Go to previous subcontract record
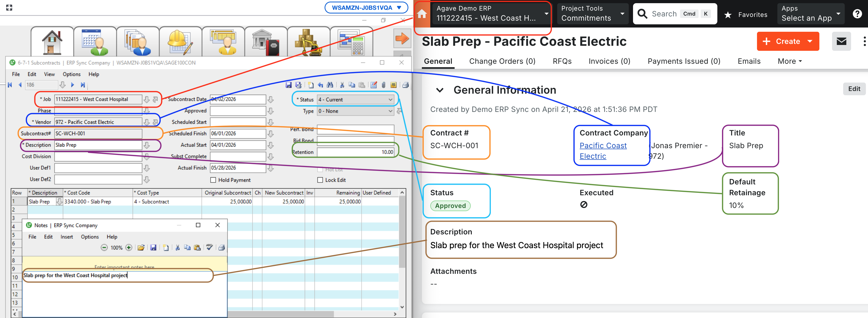The height and width of the screenshot is (318, 868). (x=20, y=85)
